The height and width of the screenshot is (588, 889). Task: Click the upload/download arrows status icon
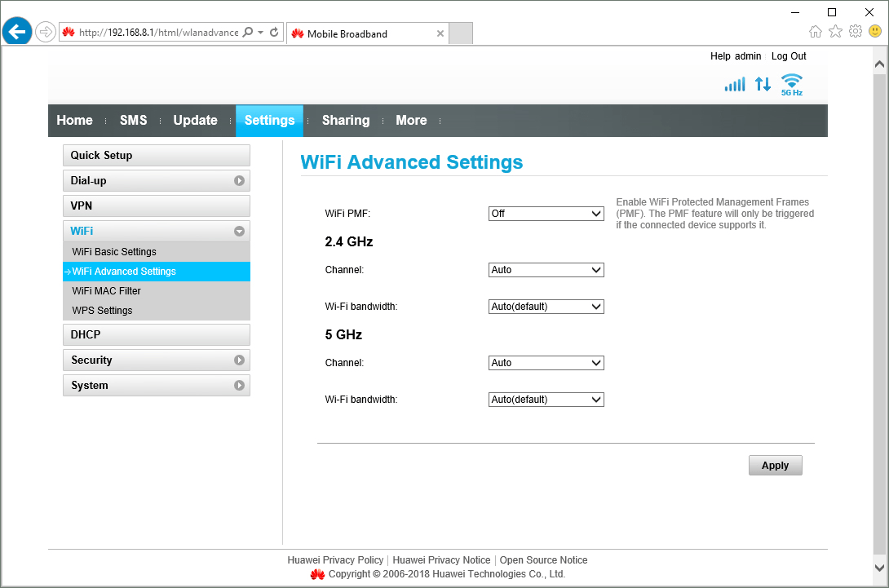click(763, 83)
